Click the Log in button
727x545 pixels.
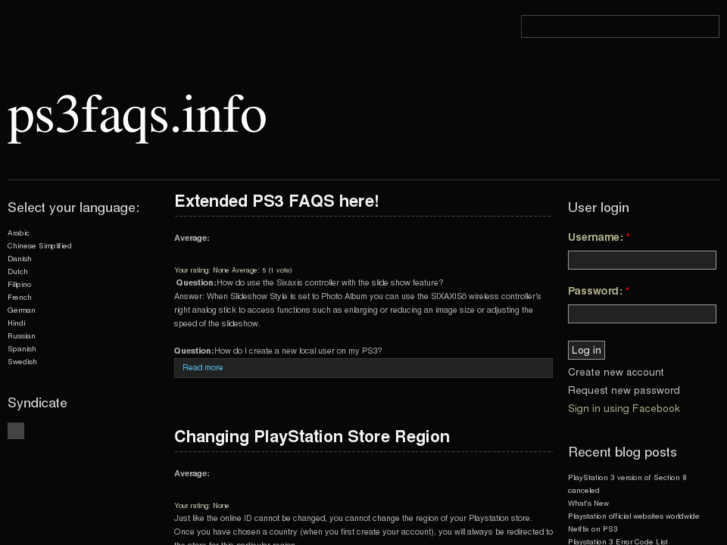pos(587,350)
